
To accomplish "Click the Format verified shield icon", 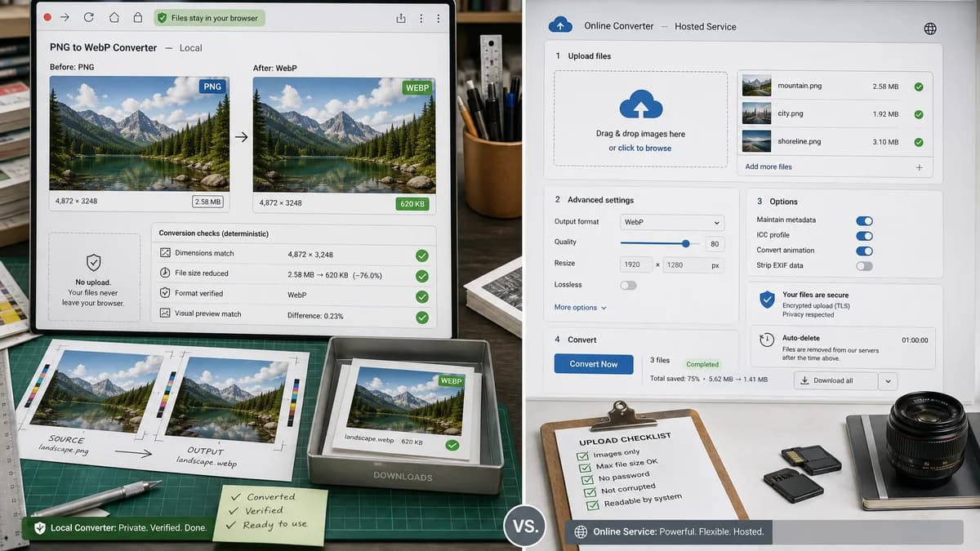I will pos(166,293).
